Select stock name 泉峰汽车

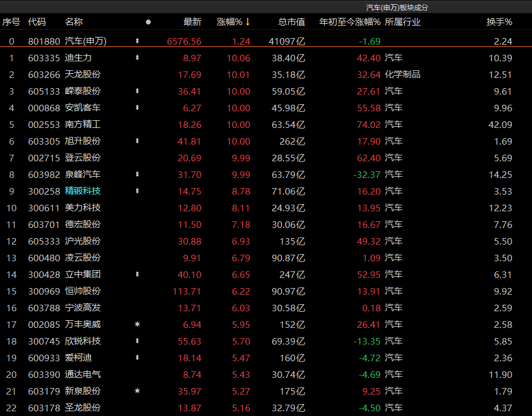pos(83,174)
